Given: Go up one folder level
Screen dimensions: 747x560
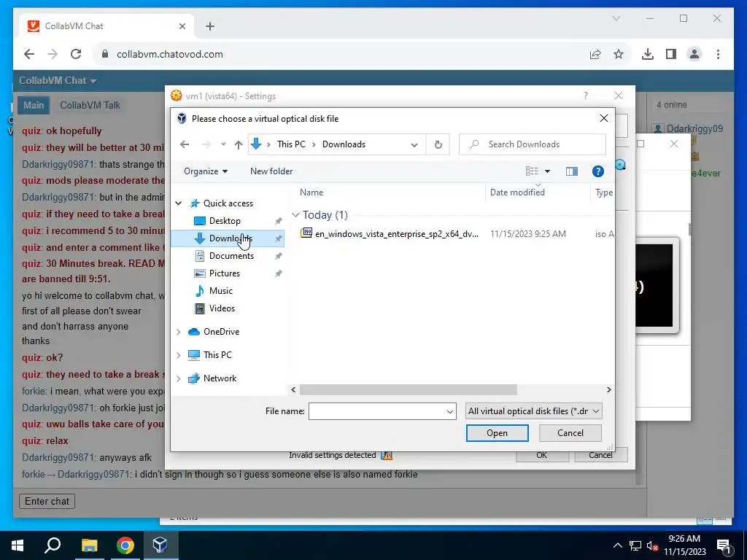Looking at the screenshot, I should 239,145.
